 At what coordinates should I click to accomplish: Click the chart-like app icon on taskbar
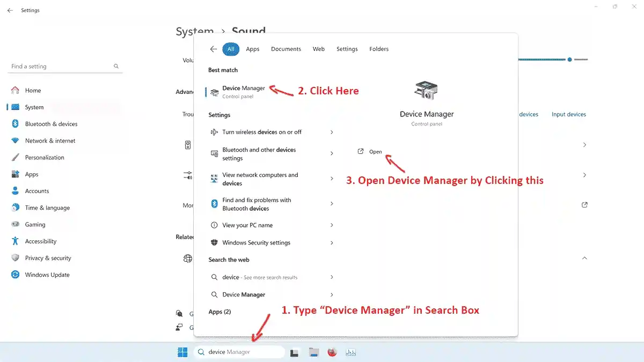351,352
